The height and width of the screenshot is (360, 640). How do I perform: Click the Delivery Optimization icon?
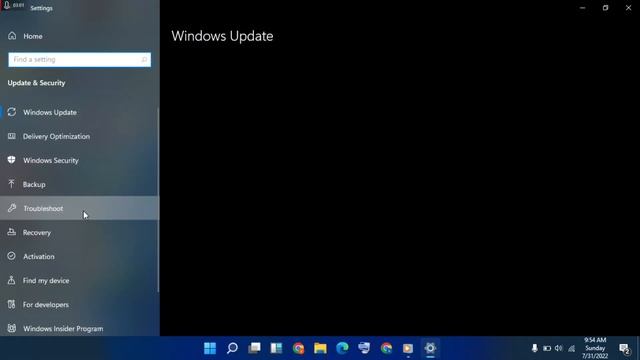11,136
